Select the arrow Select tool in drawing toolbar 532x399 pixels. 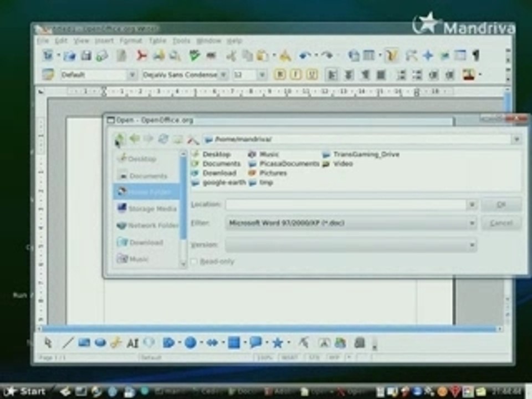[x=48, y=343]
